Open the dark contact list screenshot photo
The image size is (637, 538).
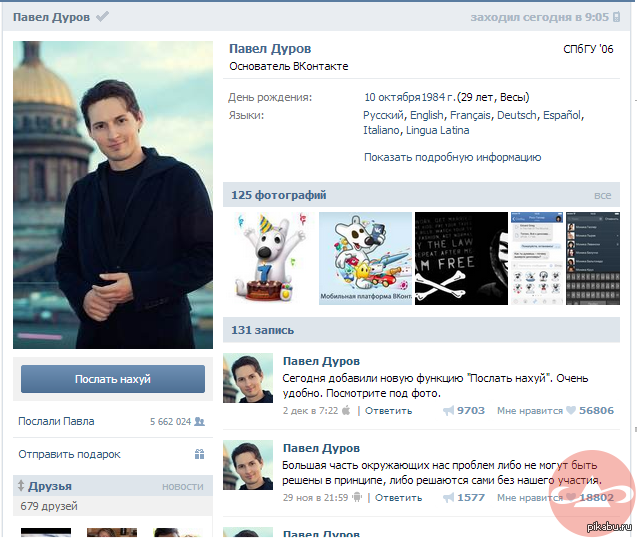point(593,258)
